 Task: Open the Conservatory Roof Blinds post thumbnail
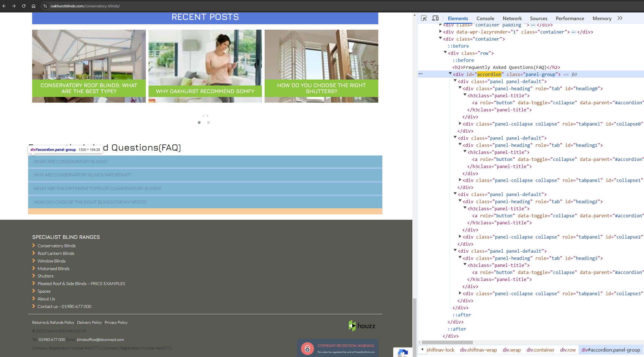coord(89,66)
